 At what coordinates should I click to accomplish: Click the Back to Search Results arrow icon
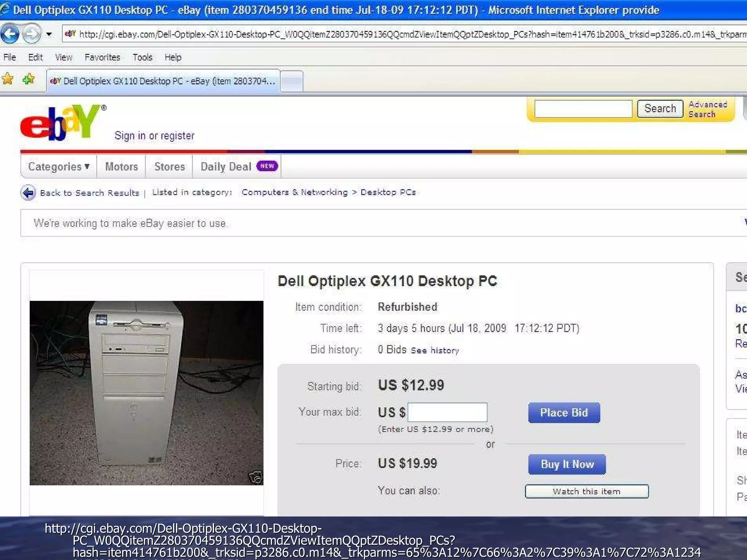(28, 192)
